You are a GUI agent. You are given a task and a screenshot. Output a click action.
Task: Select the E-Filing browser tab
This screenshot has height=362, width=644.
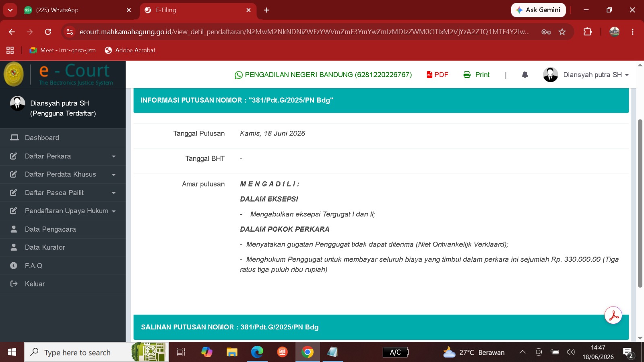point(197,10)
